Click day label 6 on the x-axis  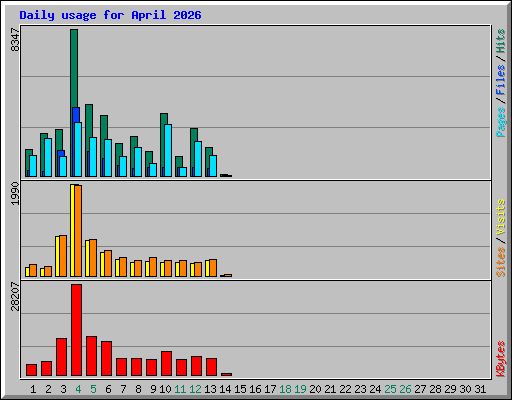[x=108, y=389]
